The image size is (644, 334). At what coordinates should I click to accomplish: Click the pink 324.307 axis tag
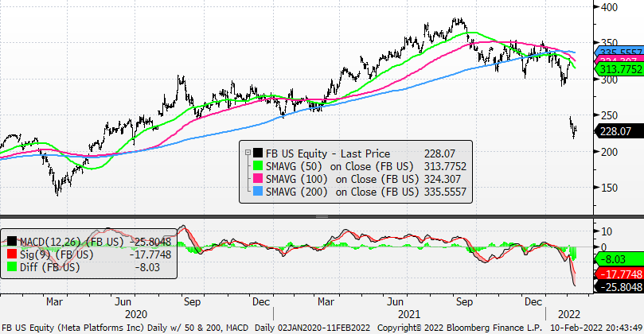[x=619, y=60]
